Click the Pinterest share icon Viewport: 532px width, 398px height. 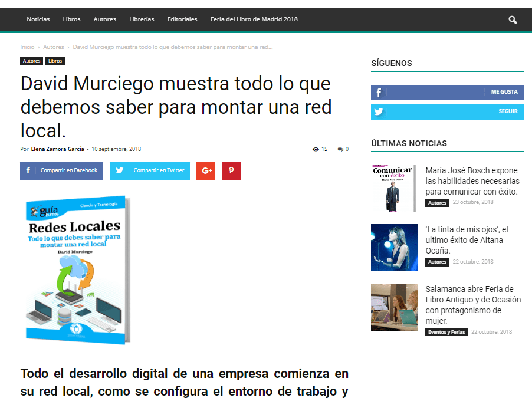[x=231, y=171]
